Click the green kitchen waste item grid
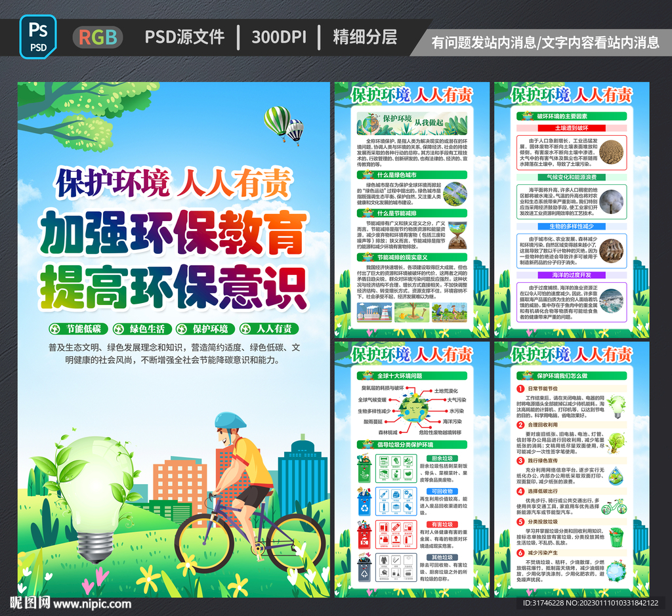Viewport: 672px width, 616px height. point(396,468)
